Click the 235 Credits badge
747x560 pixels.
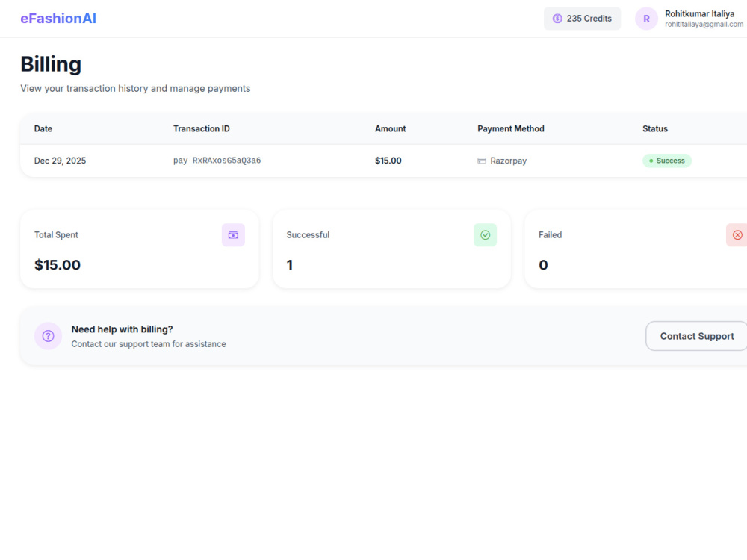582,19
